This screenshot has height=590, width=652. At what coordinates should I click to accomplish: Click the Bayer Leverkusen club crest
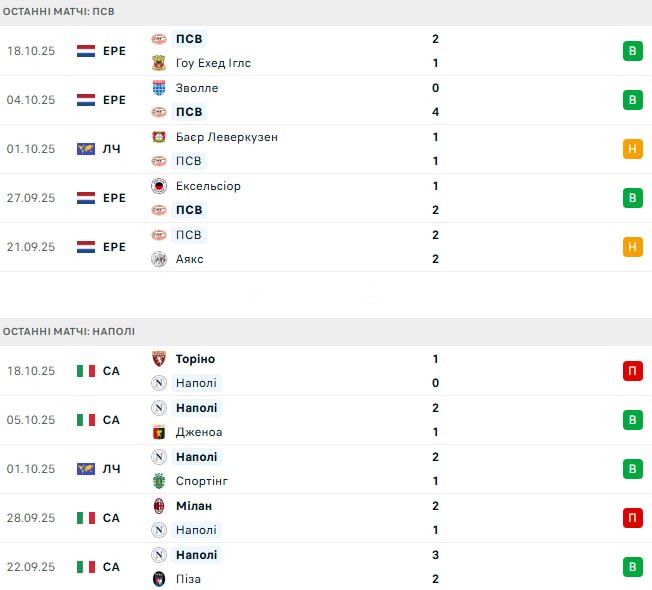(x=159, y=137)
